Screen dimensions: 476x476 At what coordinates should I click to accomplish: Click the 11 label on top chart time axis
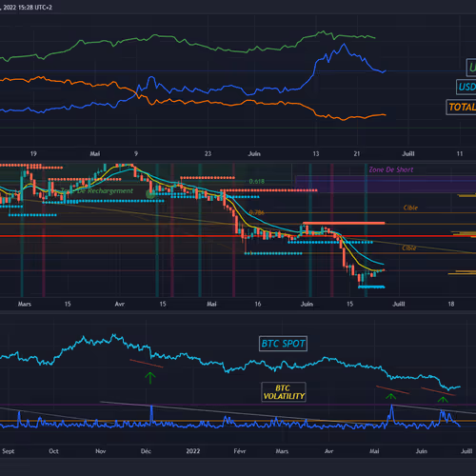460,154
